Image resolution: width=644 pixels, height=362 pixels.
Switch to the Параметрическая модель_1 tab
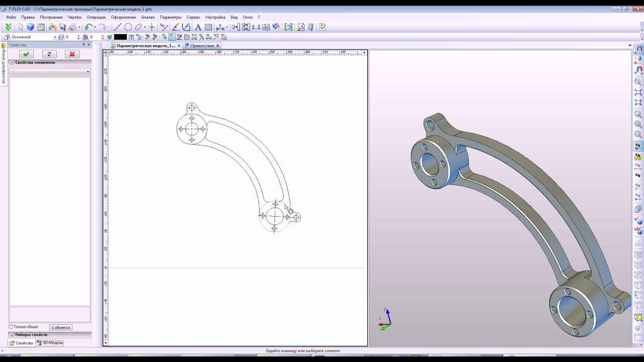(x=146, y=46)
